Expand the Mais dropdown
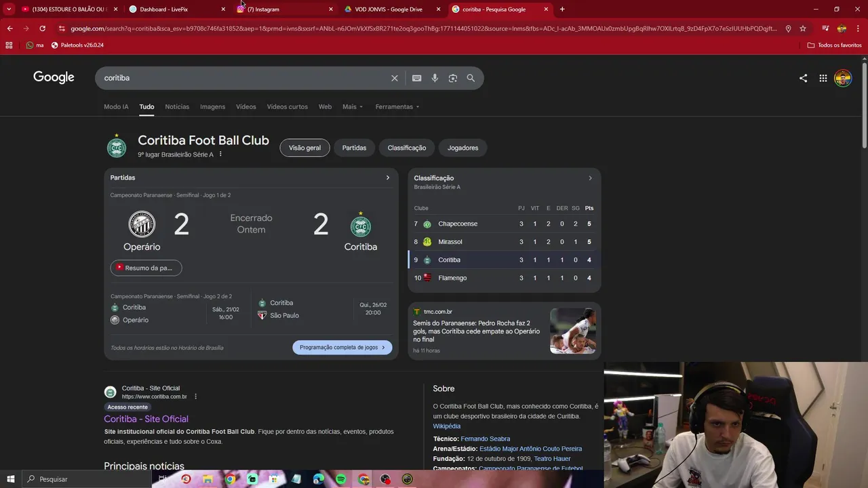Screen dimensions: 868x488 [353, 106]
